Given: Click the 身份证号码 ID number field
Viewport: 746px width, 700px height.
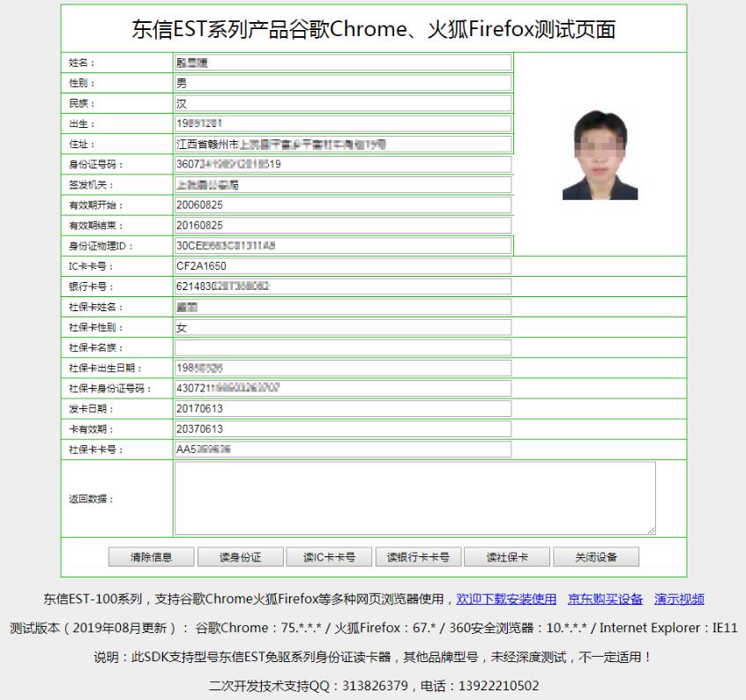Looking at the screenshot, I should pos(342,164).
